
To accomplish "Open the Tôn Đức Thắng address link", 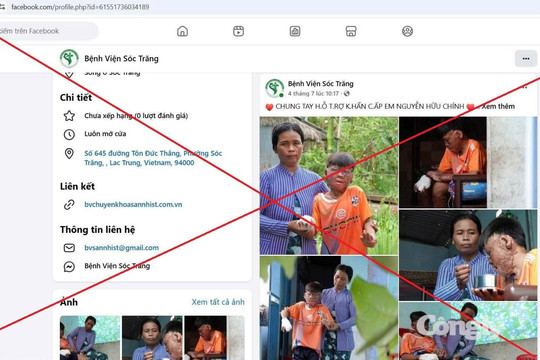I will click(153, 158).
